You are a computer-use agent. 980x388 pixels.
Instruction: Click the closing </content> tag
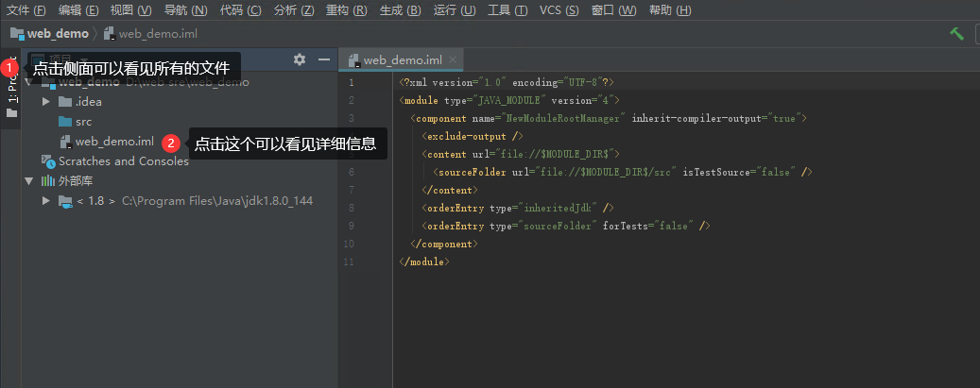tap(450, 190)
